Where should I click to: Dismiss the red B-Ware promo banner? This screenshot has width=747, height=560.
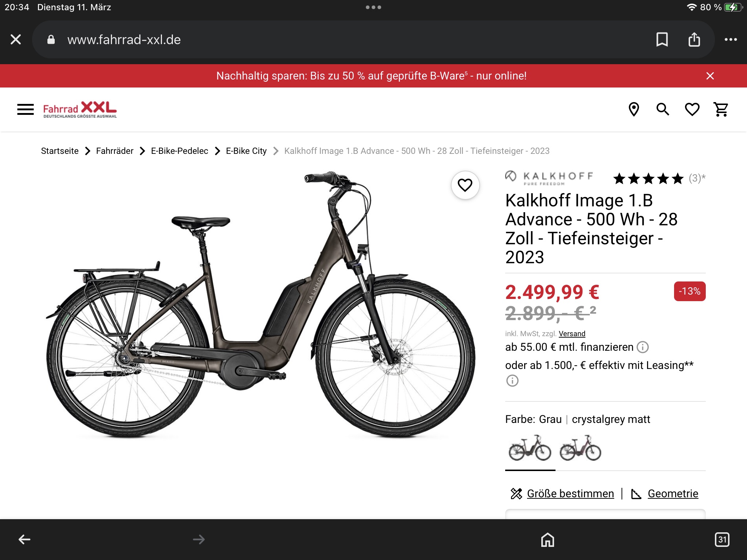click(x=710, y=76)
